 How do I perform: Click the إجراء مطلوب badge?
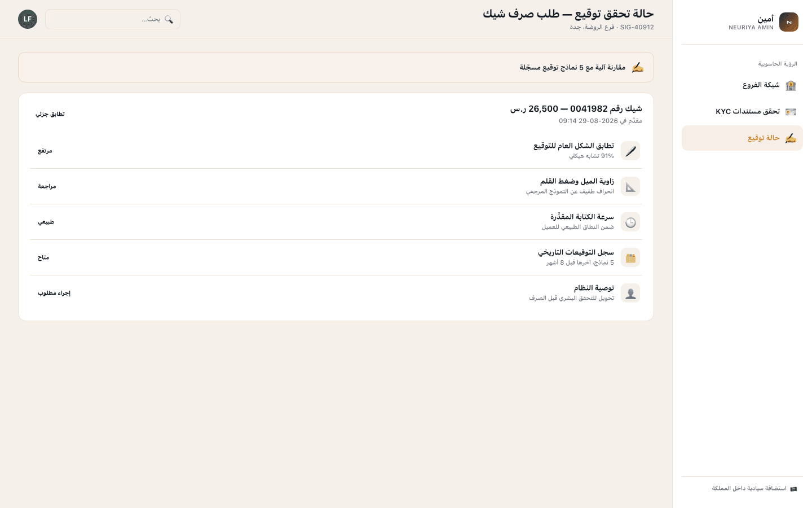(54, 293)
